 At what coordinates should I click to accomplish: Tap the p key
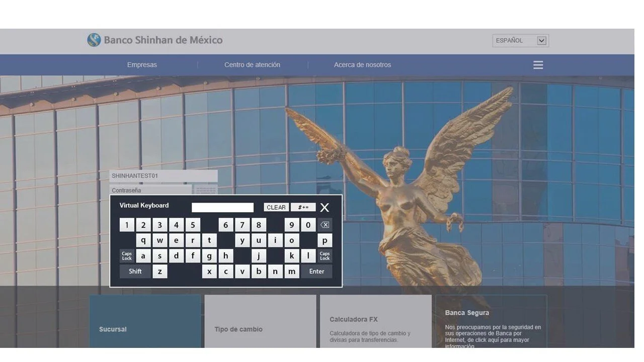tap(325, 240)
